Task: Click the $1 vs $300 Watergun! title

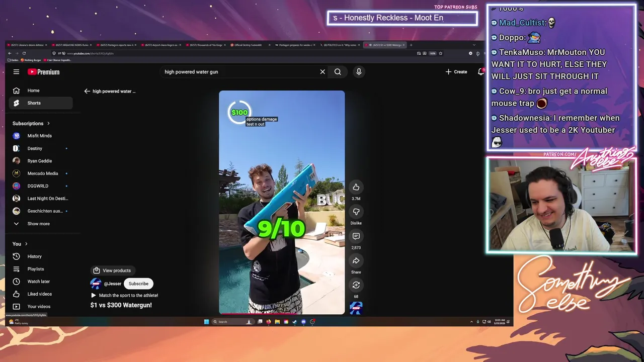Action: (x=121, y=305)
